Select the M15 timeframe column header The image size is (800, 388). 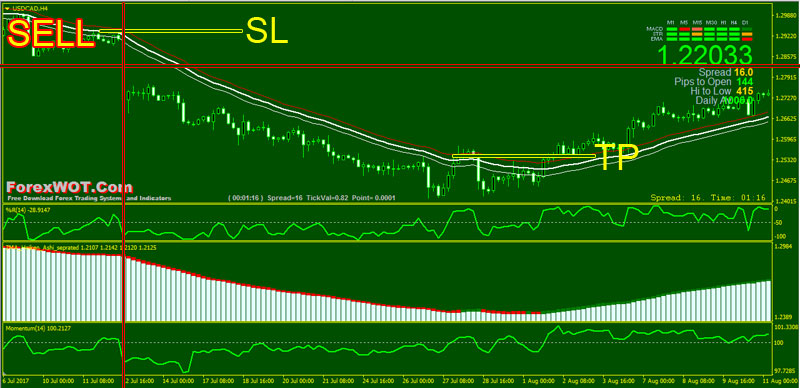(697, 22)
